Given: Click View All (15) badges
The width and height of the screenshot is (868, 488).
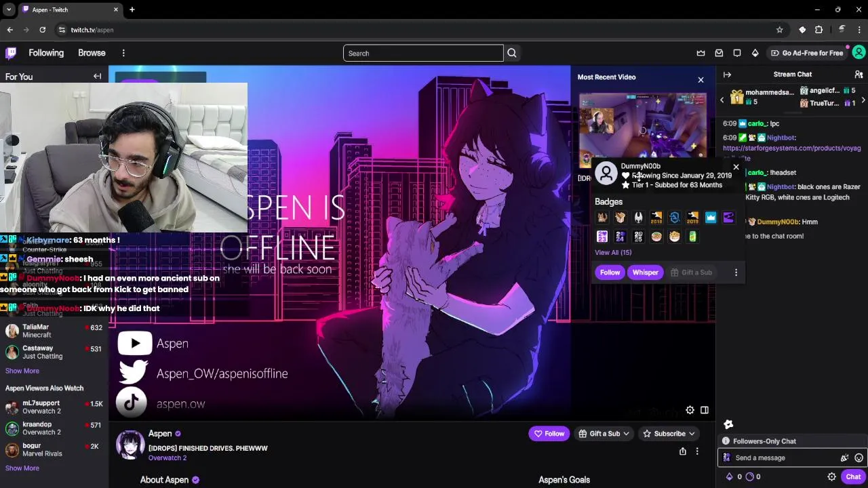Looking at the screenshot, I should click(613, 252).
